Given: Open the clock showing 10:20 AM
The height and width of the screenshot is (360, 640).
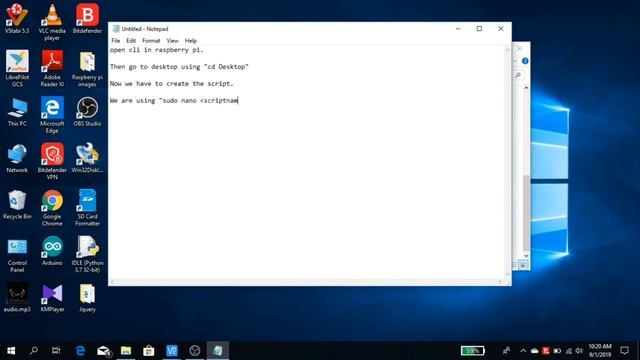Looking at the screenshot, I should [600, 351].
